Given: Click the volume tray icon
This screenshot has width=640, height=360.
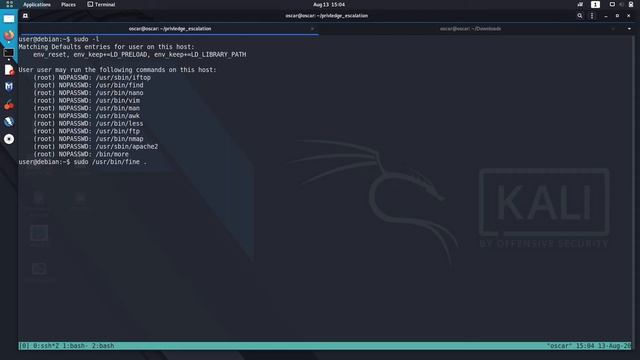Looking at the screenshot, I should (x=622, y=4).
